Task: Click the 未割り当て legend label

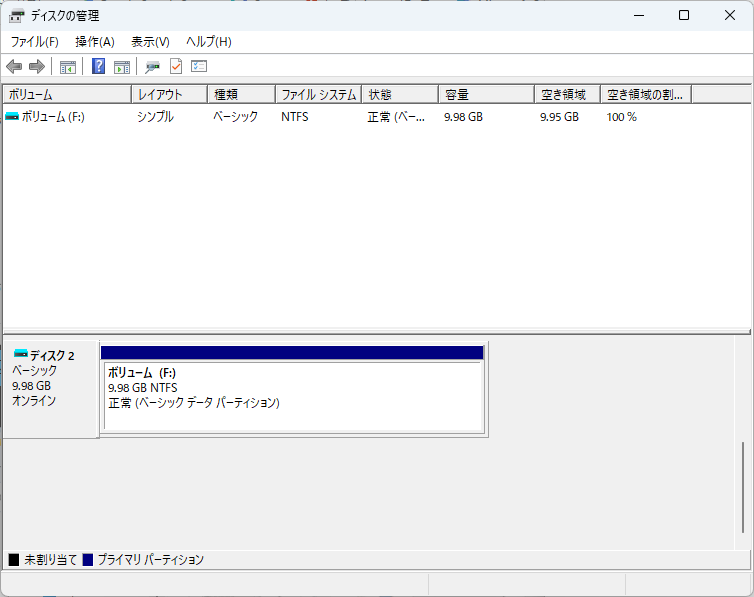Action: pos(50,560)
